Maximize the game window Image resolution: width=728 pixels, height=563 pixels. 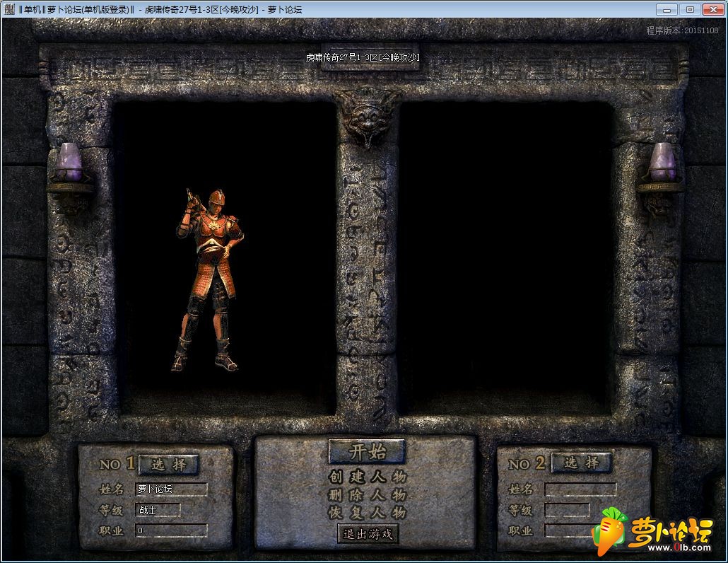[690, 9]
